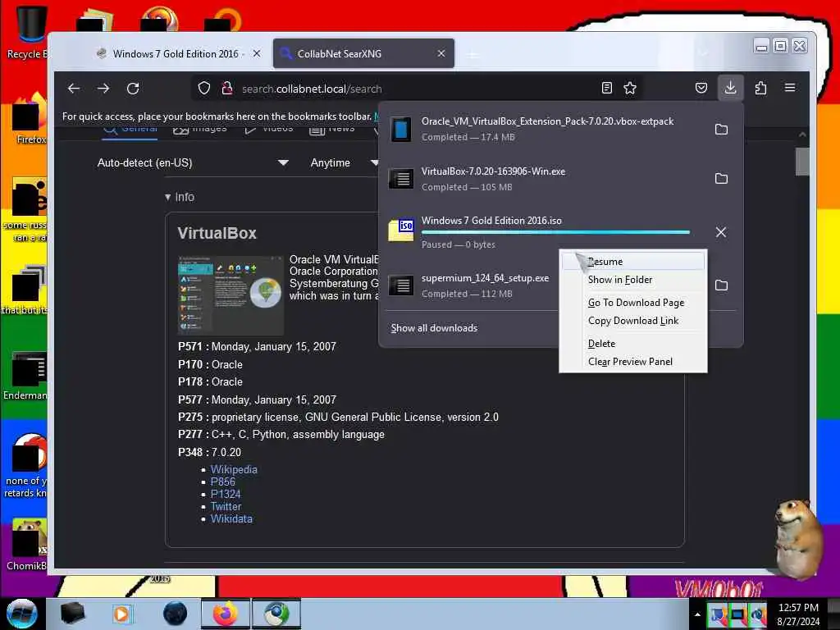Image resolution: width=840 pixels, height=630 pixels.
Task: Select the Windows 7 Gold Edition 2016.iso file icon
Action: coord(400,231)
